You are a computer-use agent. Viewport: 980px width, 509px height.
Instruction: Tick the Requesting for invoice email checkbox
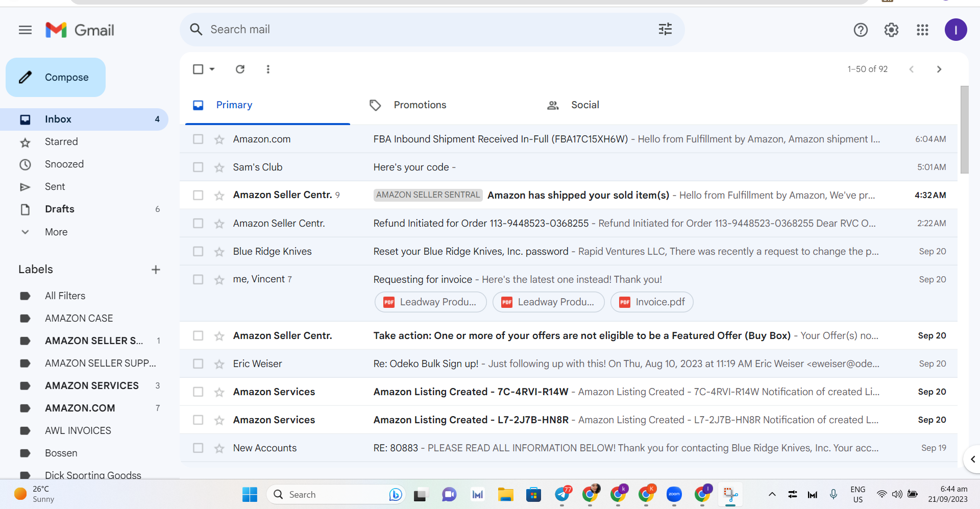point(198,279)
